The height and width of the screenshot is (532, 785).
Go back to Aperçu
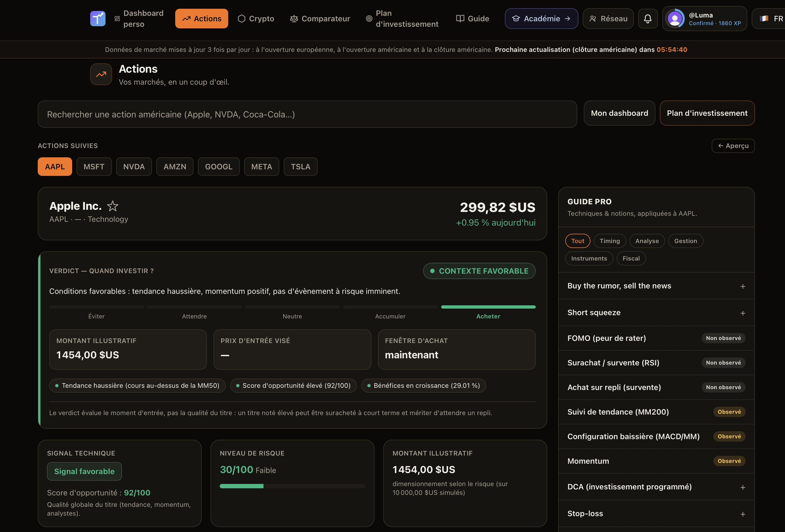[x=733, y=146]
